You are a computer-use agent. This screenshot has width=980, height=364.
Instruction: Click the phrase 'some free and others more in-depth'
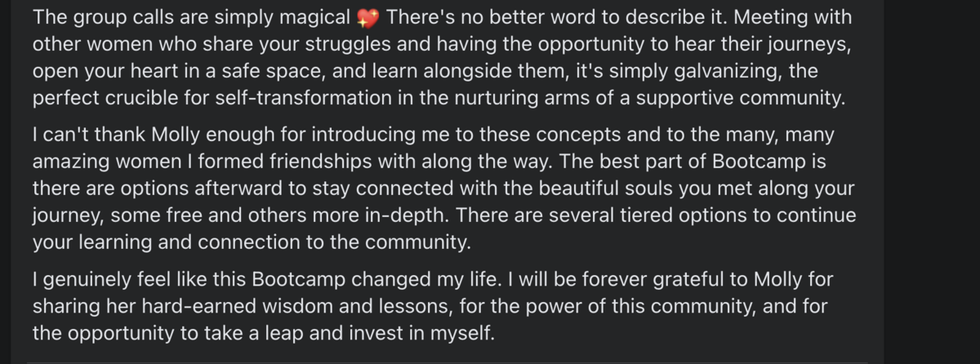coord(275,216)
